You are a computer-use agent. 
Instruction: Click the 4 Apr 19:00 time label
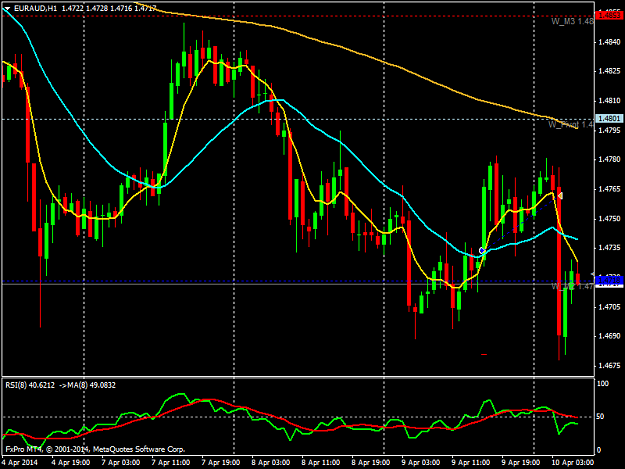(71, 463)
